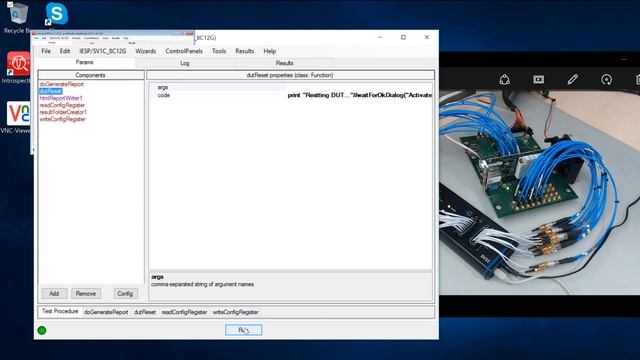This screenshot has height=360, width=640.
Task: Open the ControlPanels menu
Action: coord(184,51)
